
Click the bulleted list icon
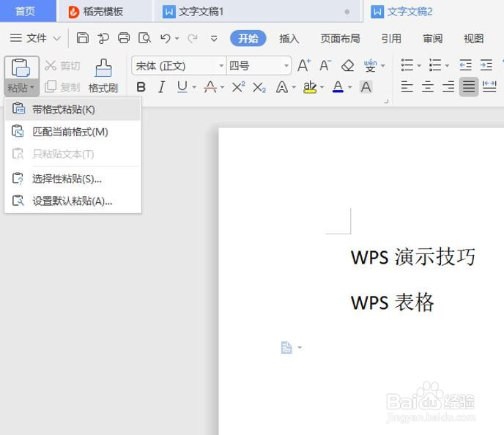coord(407,65)
